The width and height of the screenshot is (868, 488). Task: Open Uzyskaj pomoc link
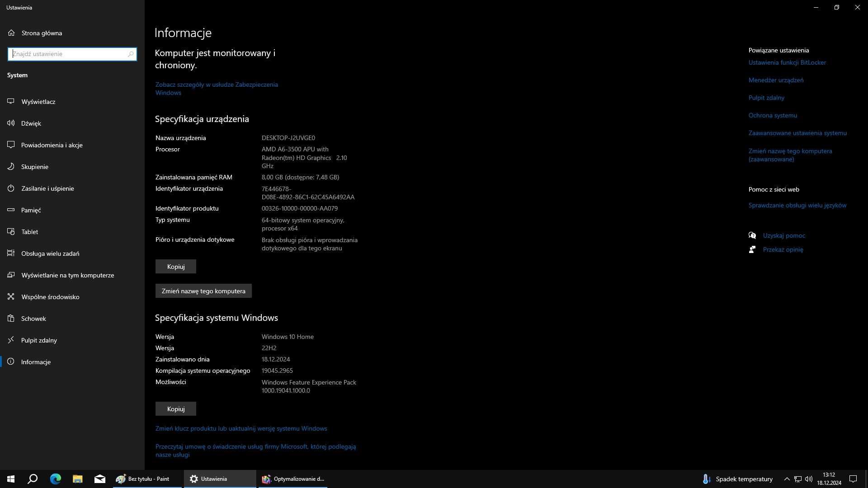pos(784,235)
